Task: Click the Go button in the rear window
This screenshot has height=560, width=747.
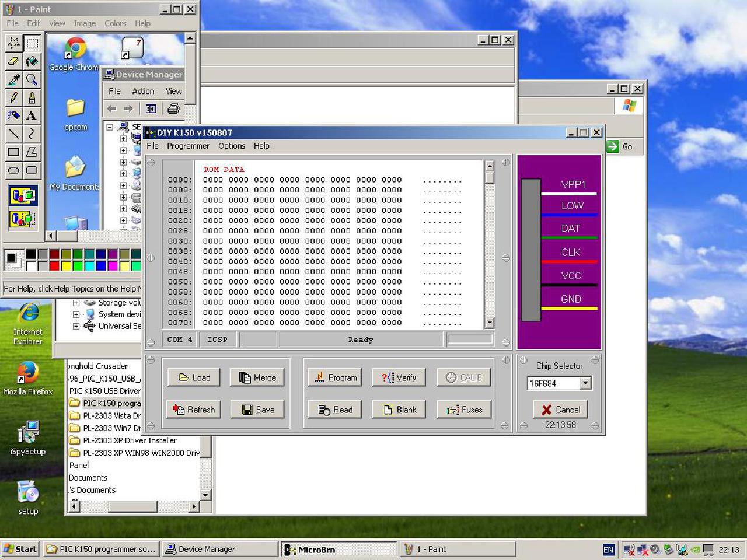Action: click(x=620, y=146)
